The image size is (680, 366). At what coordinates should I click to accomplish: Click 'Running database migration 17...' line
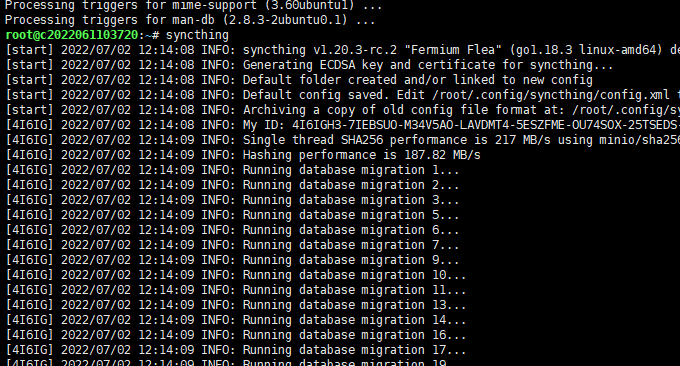coord(235,350)
